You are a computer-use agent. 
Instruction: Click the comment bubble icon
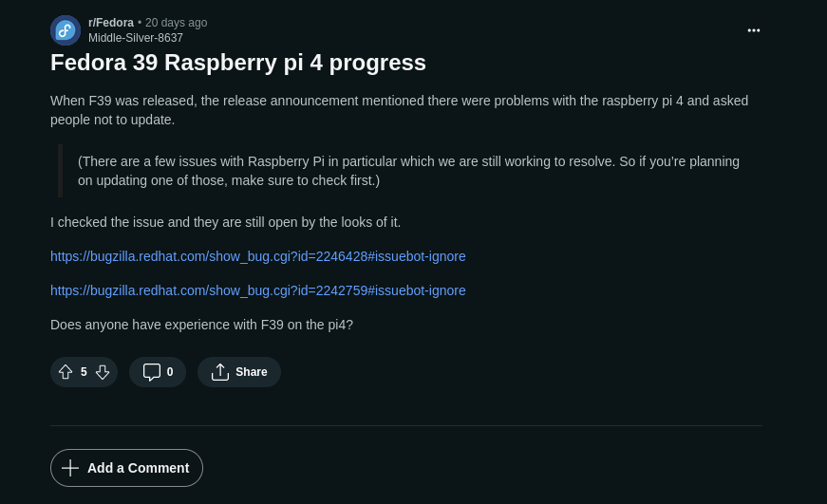point(152,372)
